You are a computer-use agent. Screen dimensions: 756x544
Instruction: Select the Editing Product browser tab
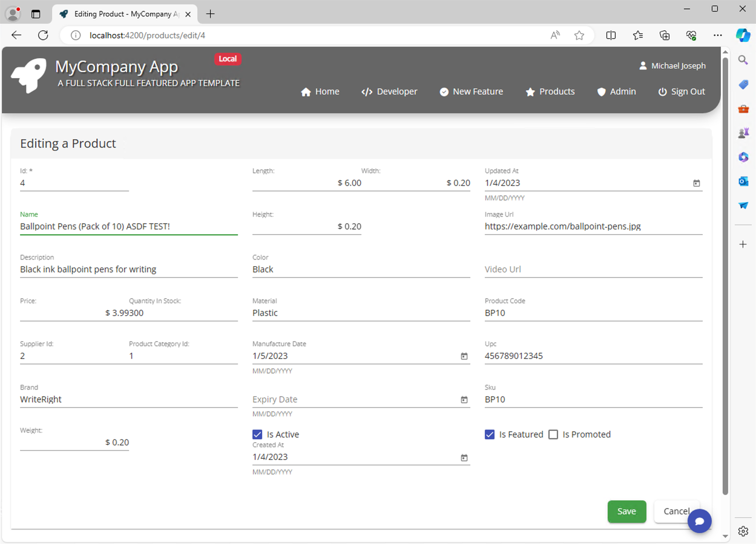(x=126, y=13)
